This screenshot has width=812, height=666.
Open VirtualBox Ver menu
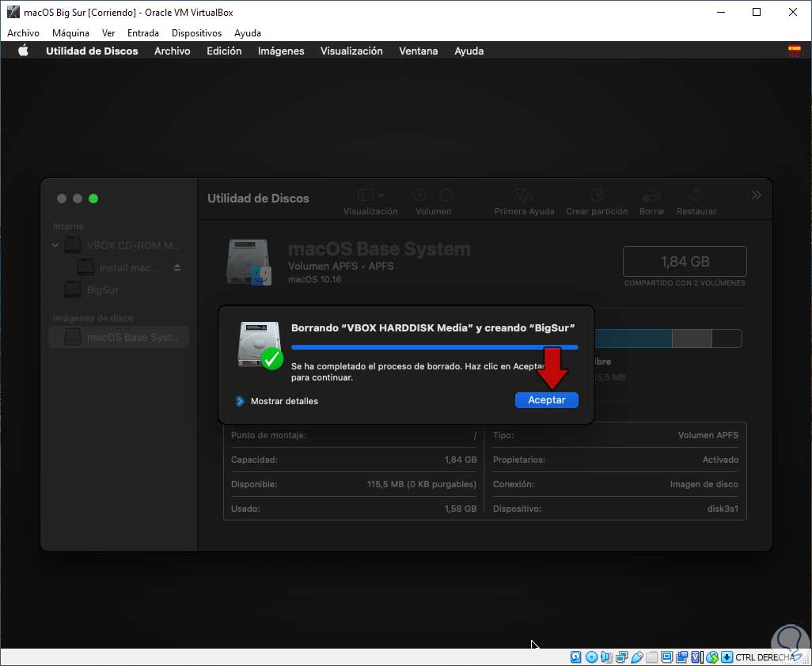pos(108,33)
